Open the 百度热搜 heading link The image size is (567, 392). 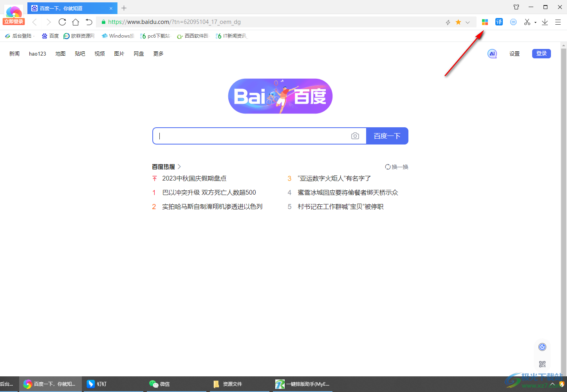pyautogui.click(x=166, y=167)
